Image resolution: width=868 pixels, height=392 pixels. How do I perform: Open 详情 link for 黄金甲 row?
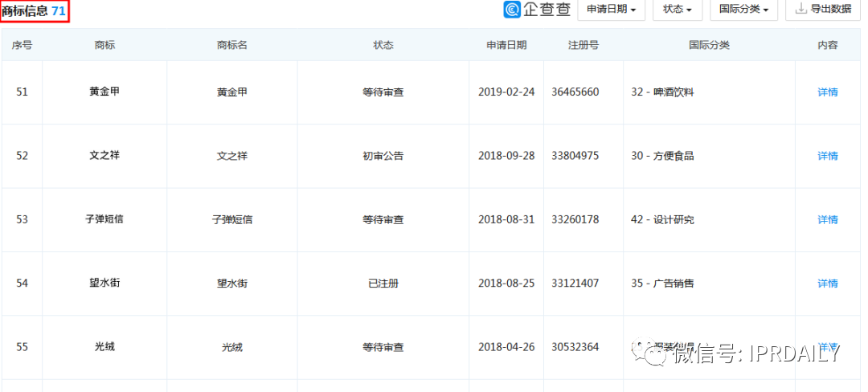(x=828, y=92)
